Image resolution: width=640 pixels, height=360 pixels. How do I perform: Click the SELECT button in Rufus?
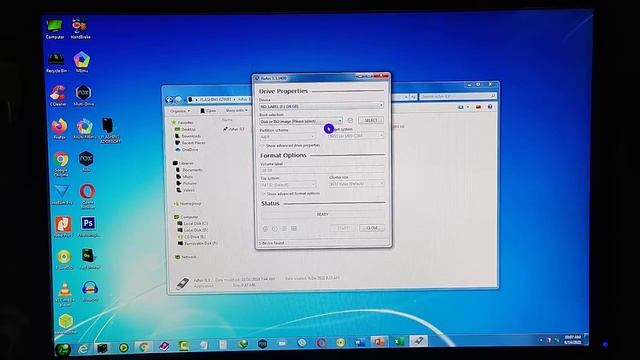pos(371,120)
